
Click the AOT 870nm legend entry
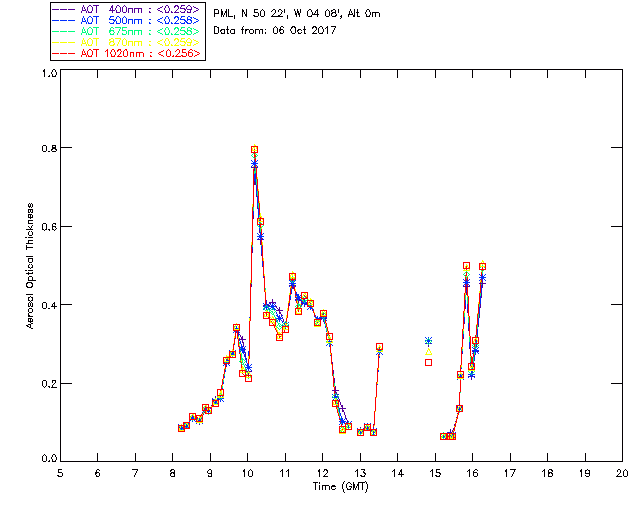click(127, 42)
